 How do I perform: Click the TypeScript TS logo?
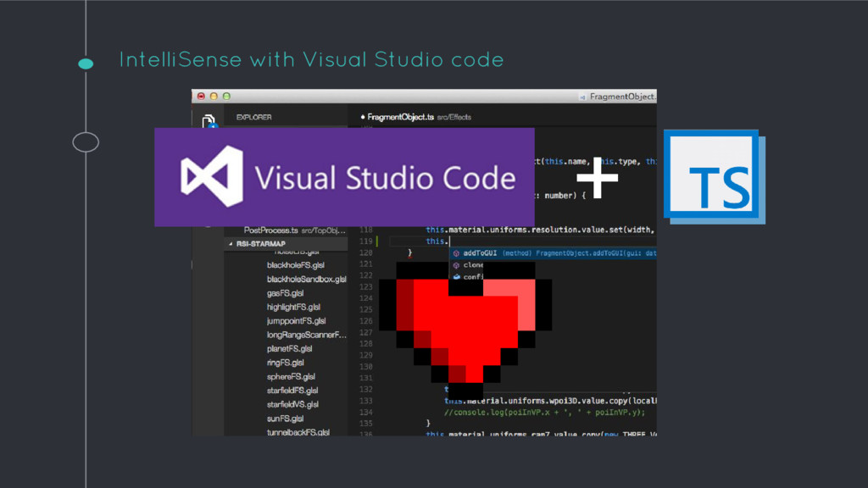coord(715,177)
